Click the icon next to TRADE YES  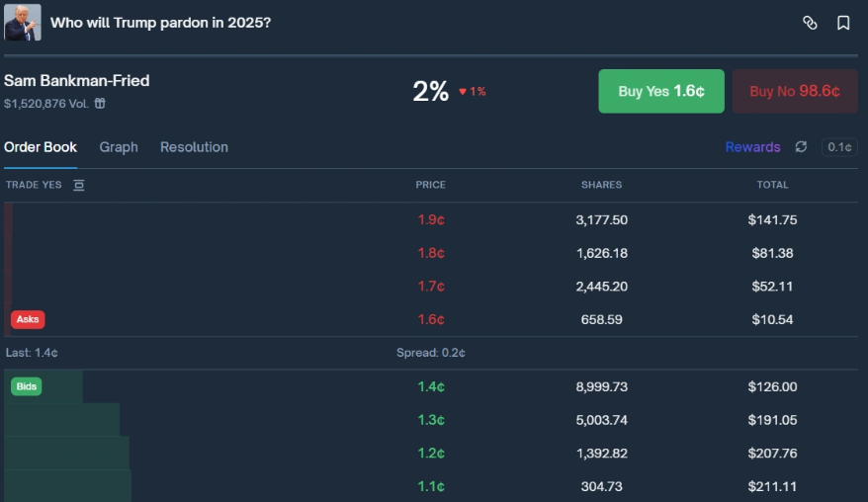79,185
